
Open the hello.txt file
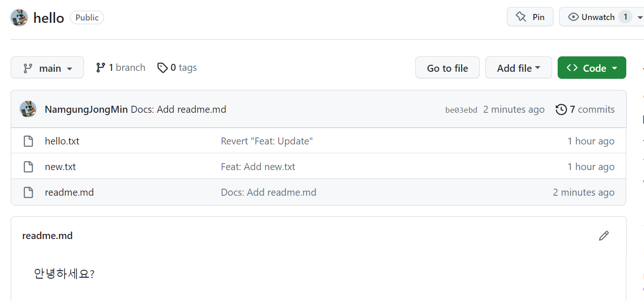[x=62, y=141]
